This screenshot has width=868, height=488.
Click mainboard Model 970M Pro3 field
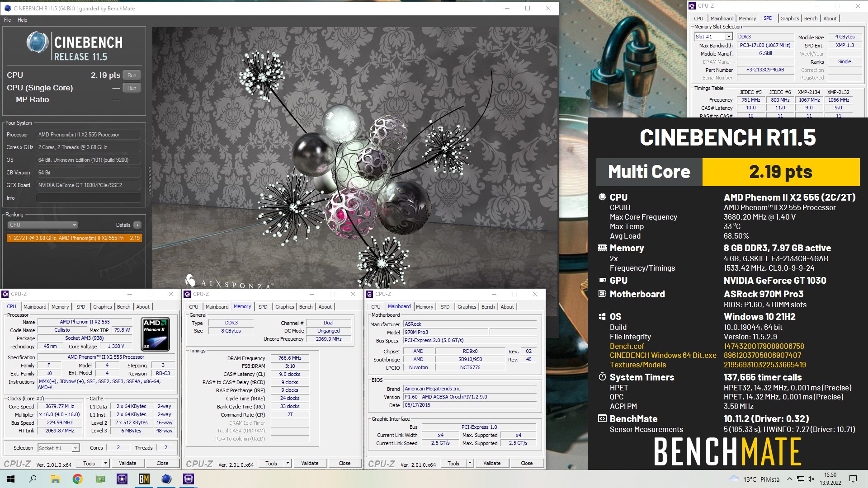[x=445, y=332]
